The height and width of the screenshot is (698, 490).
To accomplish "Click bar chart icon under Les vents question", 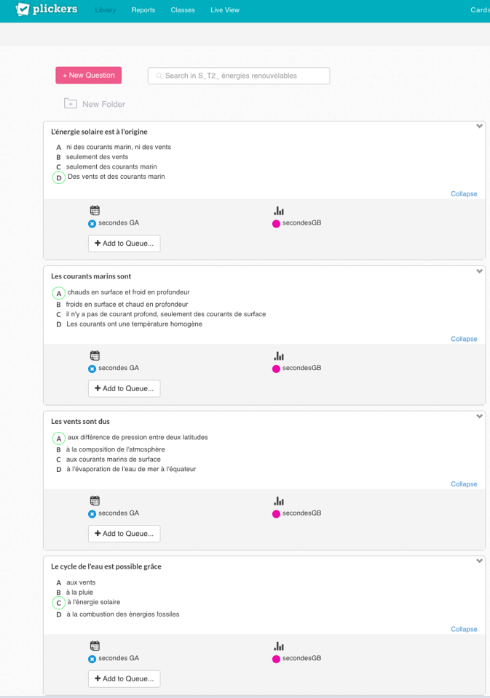I will 279,501.
